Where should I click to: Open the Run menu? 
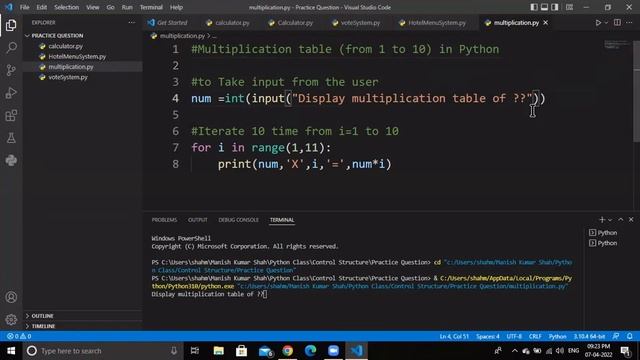[x=127, y=7]
